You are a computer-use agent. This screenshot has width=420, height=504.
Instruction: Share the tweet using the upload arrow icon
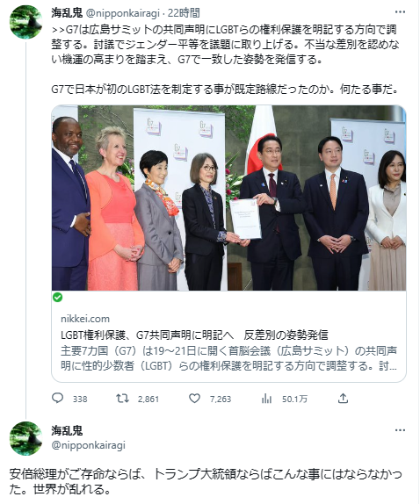point(344,399)
